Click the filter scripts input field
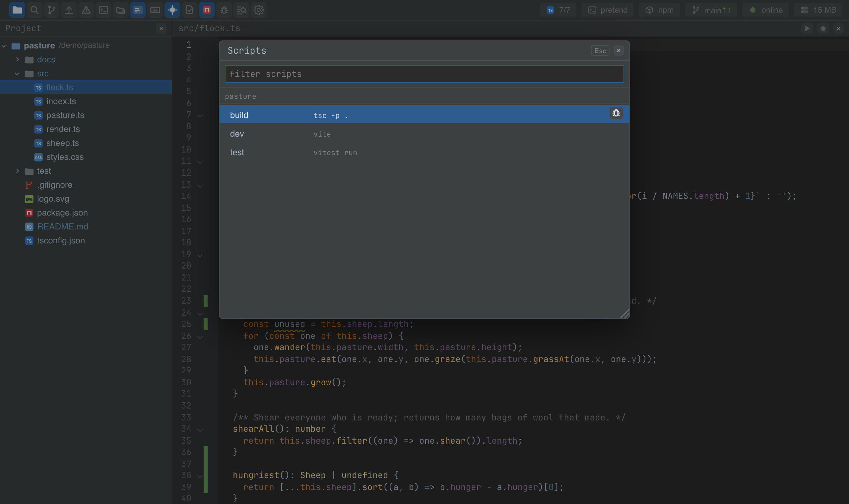Image resolution: width=849 pixels, height=504 pixels. click(x=424, y=74)
